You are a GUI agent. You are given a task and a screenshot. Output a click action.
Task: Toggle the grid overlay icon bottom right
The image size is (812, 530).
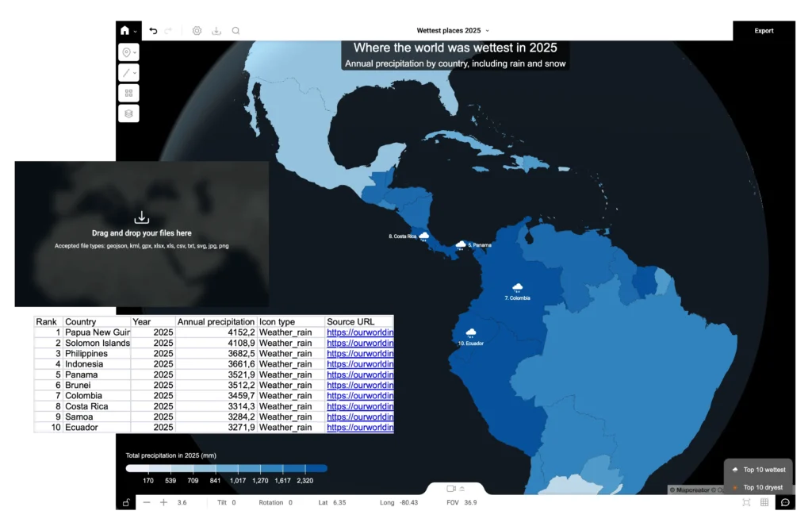(x=764, y=502)
